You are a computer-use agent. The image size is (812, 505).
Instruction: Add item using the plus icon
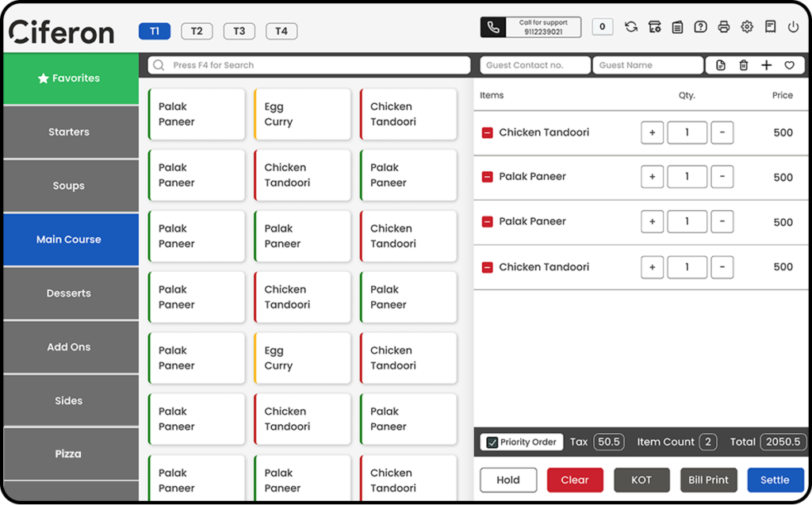[x=766, y=65]
